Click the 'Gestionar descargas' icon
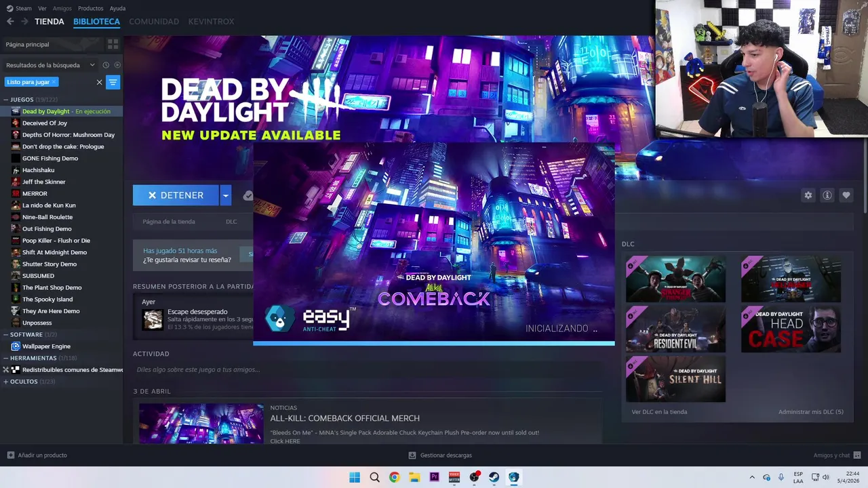The height and width of the screenshot is (488, 868). pos(412,455)
